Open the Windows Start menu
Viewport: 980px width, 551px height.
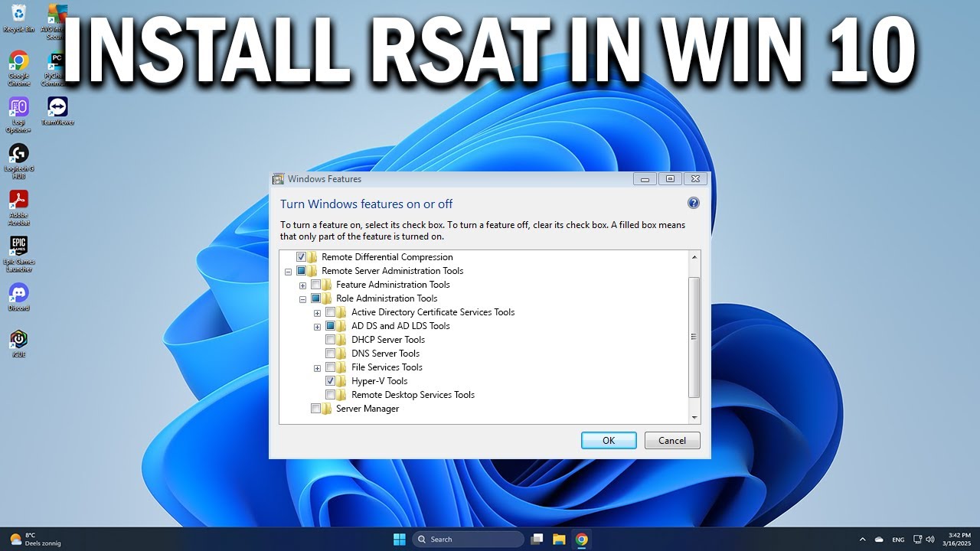point(400,539)
